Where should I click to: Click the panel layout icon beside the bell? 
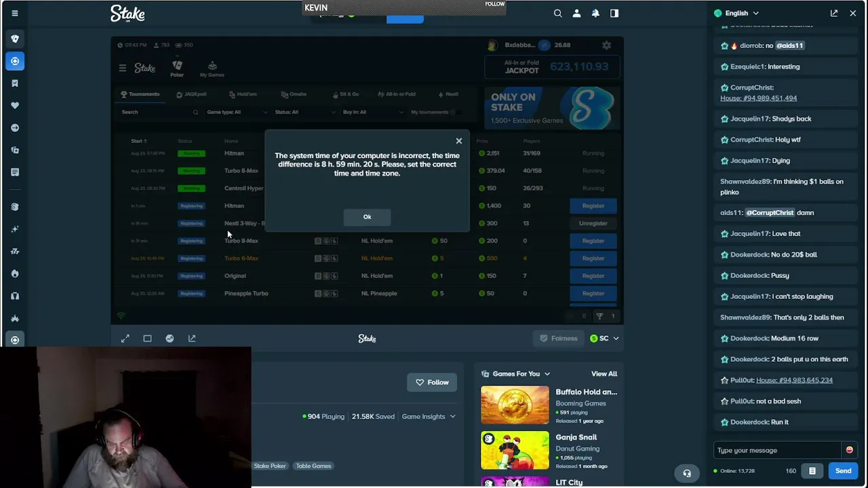(x=614, y=13)
